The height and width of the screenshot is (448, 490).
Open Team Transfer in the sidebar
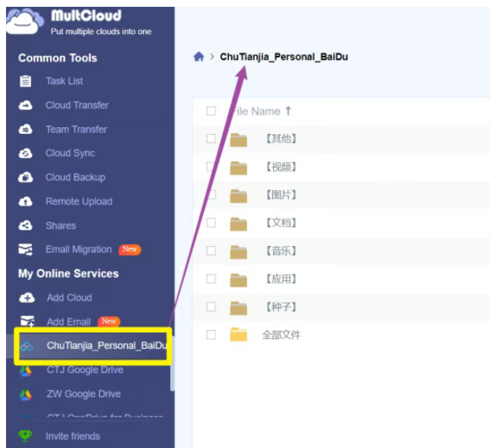coord(76,129)
